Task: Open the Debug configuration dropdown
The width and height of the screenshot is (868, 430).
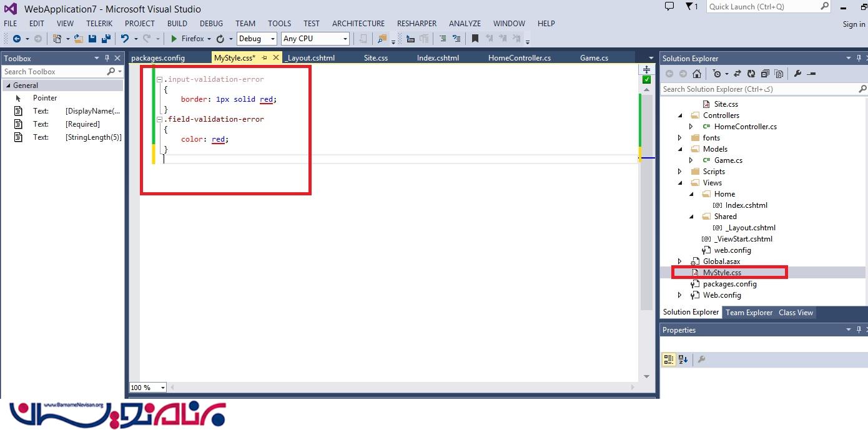Action: [256, 39]
